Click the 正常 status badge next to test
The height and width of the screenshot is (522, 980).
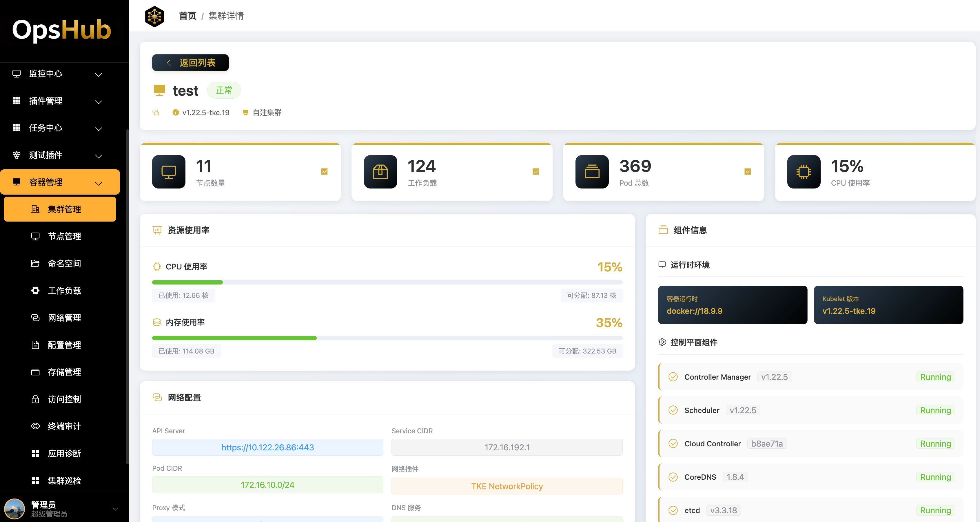click(x=224, y=90)
